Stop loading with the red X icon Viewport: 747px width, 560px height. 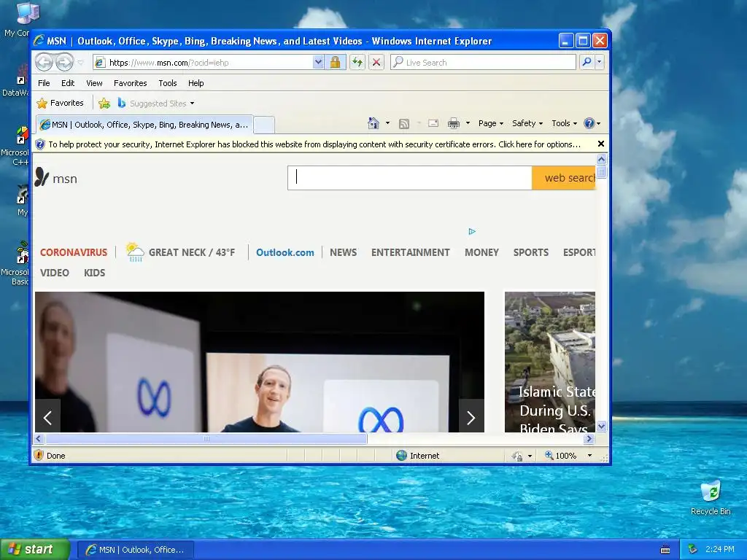[376, 63]
